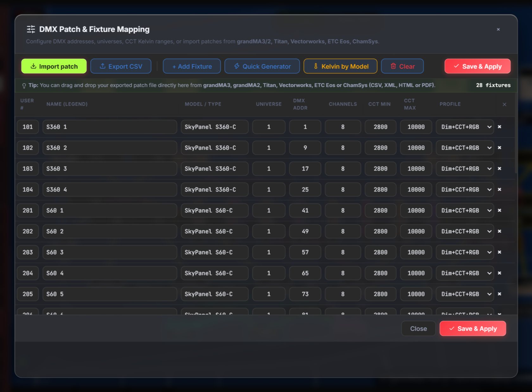The image size is (532, 392).
Task: Edit DMX address 65 for S60 4
Action: click(305, 273)
